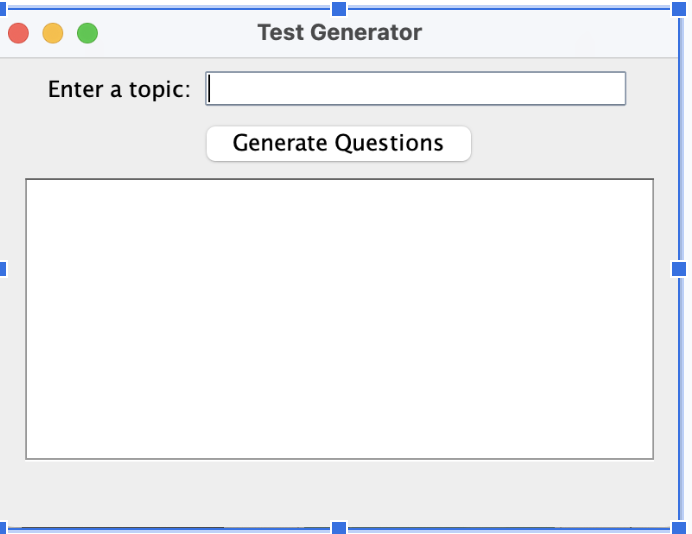
Task: Click the gray space left of Generate Questions
Action: [110, 143]
